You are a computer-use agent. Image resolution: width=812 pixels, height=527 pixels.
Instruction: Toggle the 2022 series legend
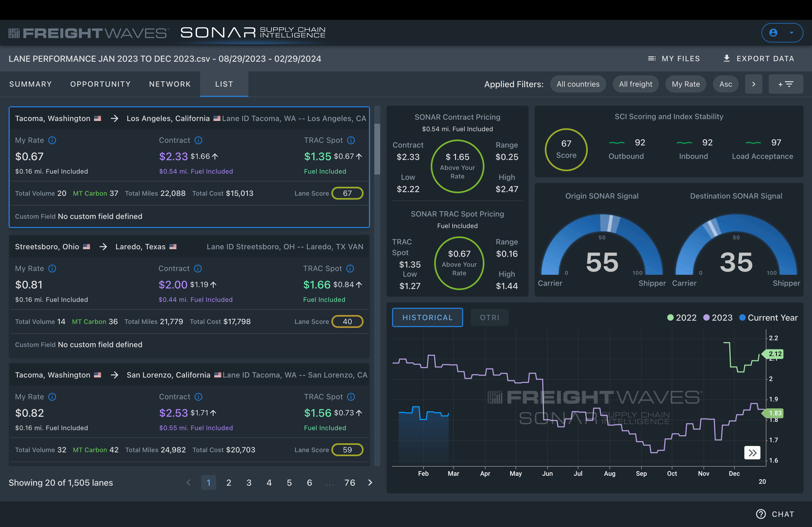point(682,317)
